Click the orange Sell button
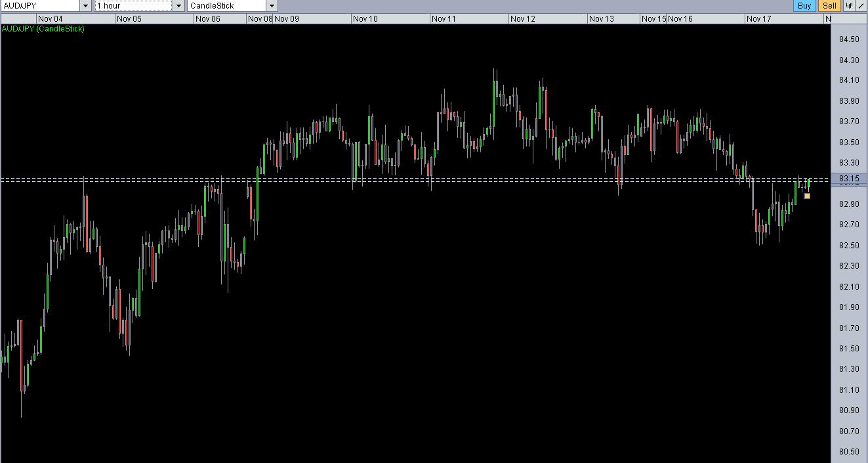This screenshot has height=463, width=868. tap(829, 6)
